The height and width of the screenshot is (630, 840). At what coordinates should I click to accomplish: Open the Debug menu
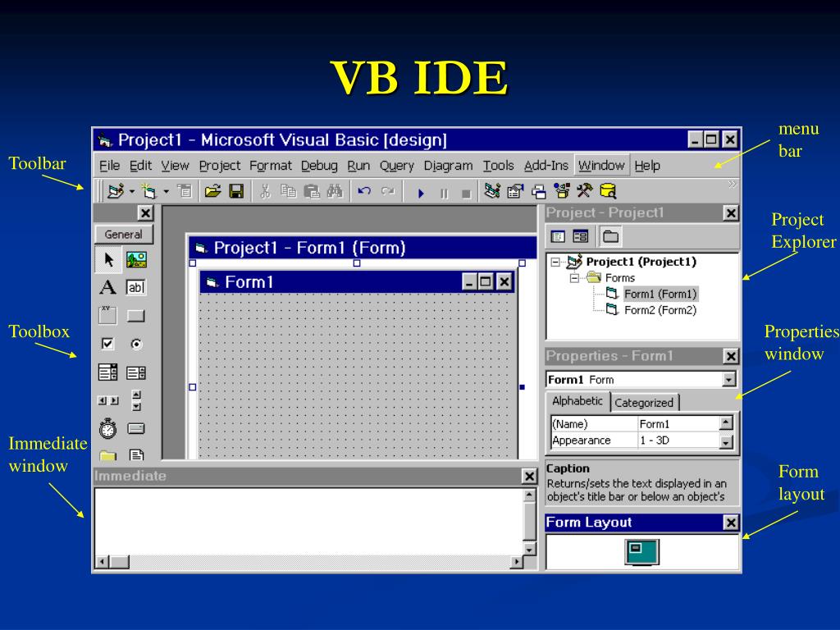(x=319, y=166)
